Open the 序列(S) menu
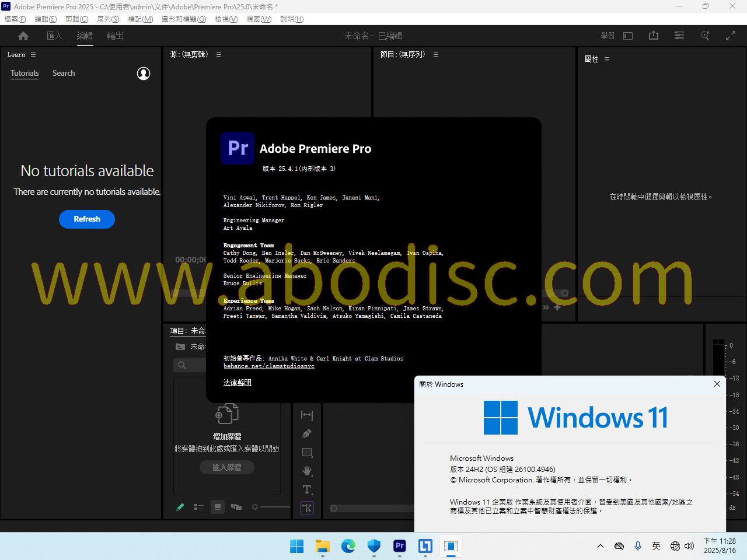747x560 pixels. click(108, 19)
